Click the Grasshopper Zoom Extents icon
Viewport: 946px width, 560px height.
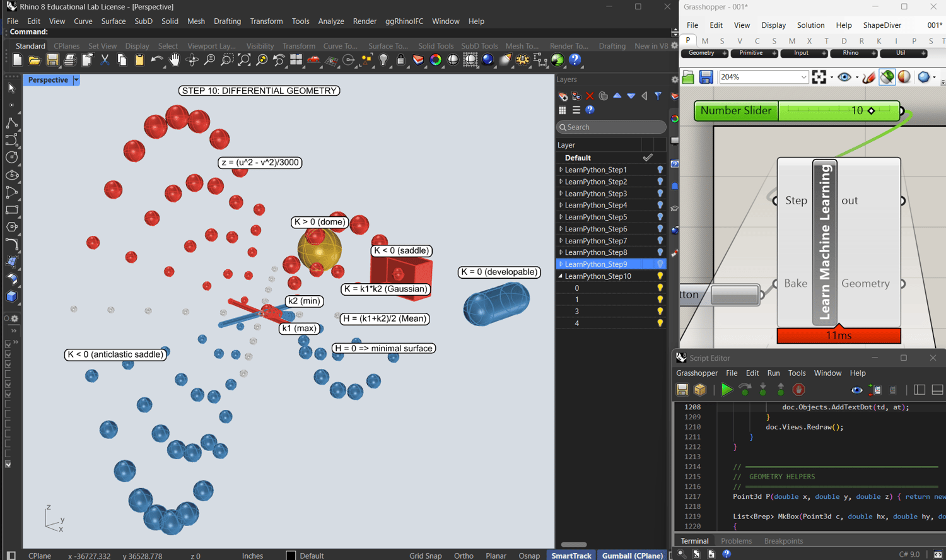click(819, 77)
